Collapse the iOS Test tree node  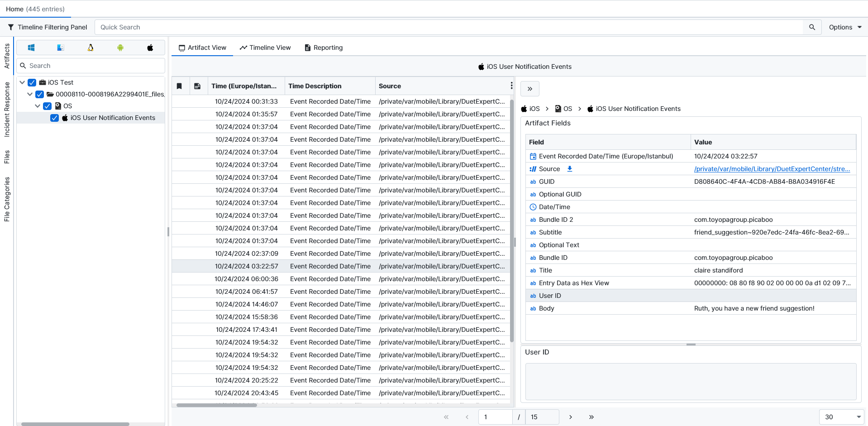click(x=22, y=82)
